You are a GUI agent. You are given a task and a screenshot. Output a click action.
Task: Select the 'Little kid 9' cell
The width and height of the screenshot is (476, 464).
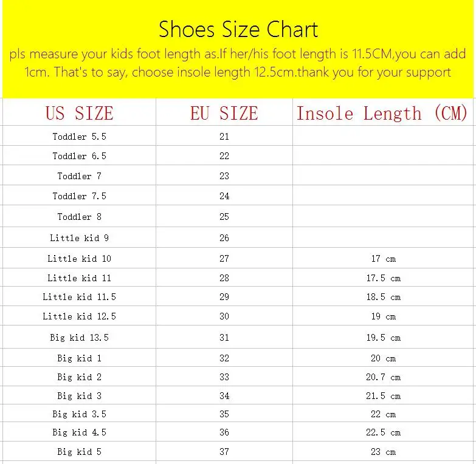(79, 238)
